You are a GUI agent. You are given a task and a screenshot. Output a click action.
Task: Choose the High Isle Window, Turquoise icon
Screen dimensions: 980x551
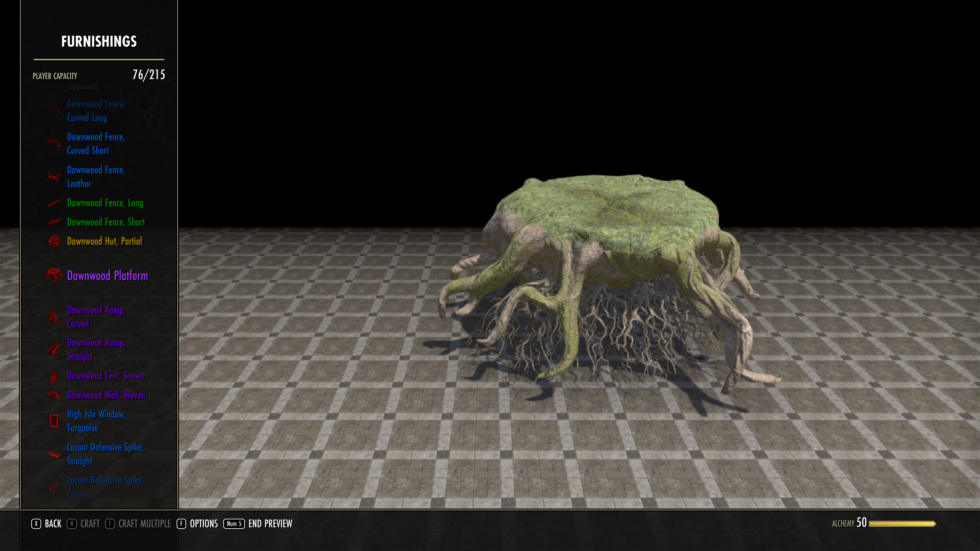click(54, 421)
